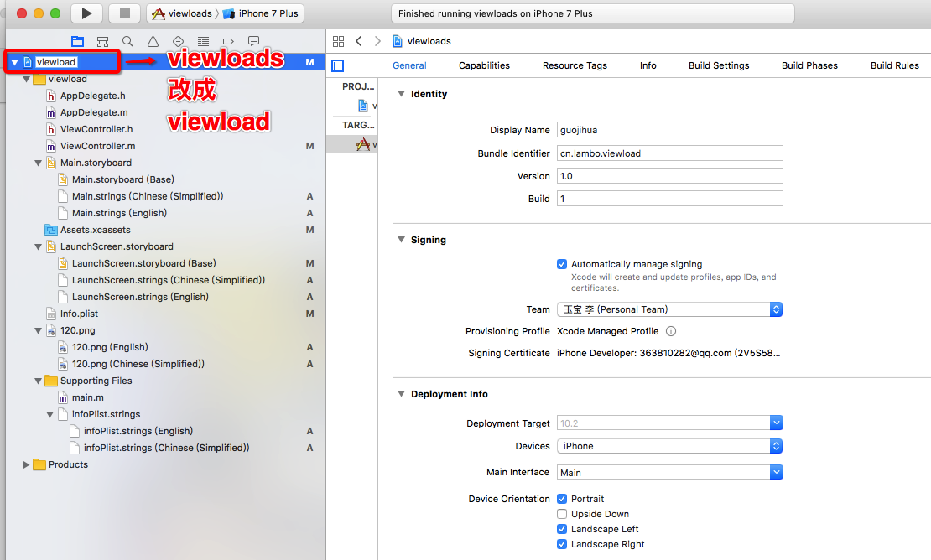The width and height of the screenshot is (931, 560).
Task: Collapse the Supporting Files folder
Action: (x=38, y=381)
